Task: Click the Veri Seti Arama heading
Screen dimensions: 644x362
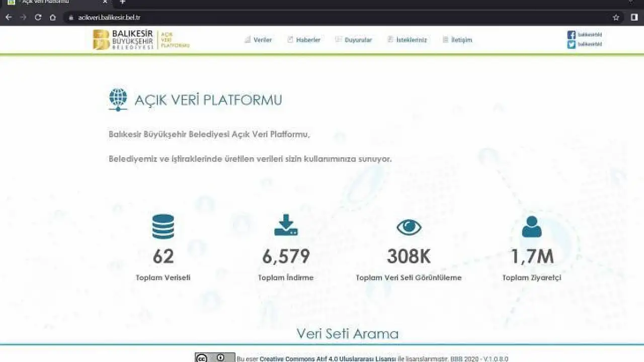Action: 347,334
